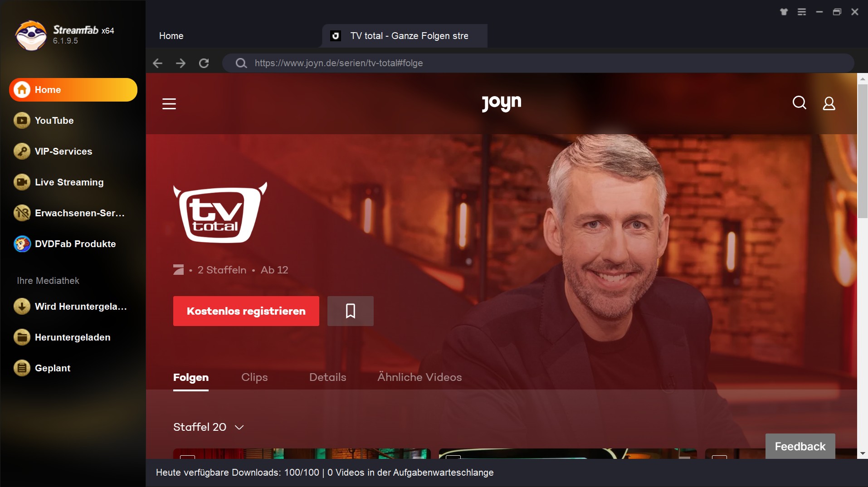Click the TV total show logo
Image resolution: width=868 pixels, height=487 pixels.
click(x=220, y=212)
